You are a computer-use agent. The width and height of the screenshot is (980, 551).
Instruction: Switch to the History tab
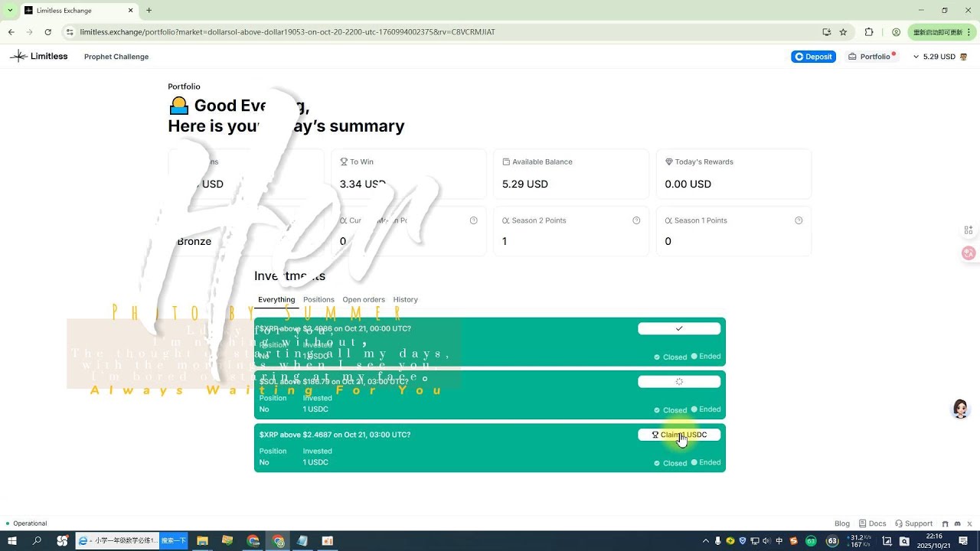(x=405, y=299)
